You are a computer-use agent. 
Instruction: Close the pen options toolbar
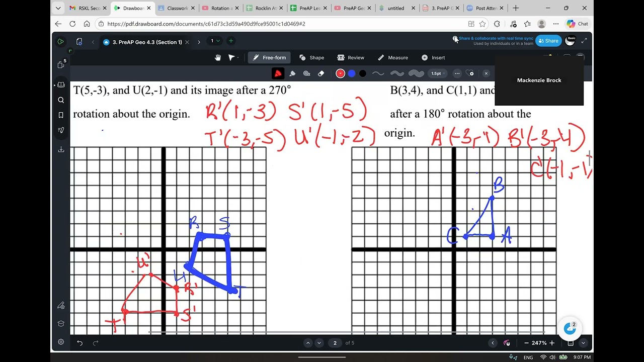pyautogui.click(x=486, y=73)
